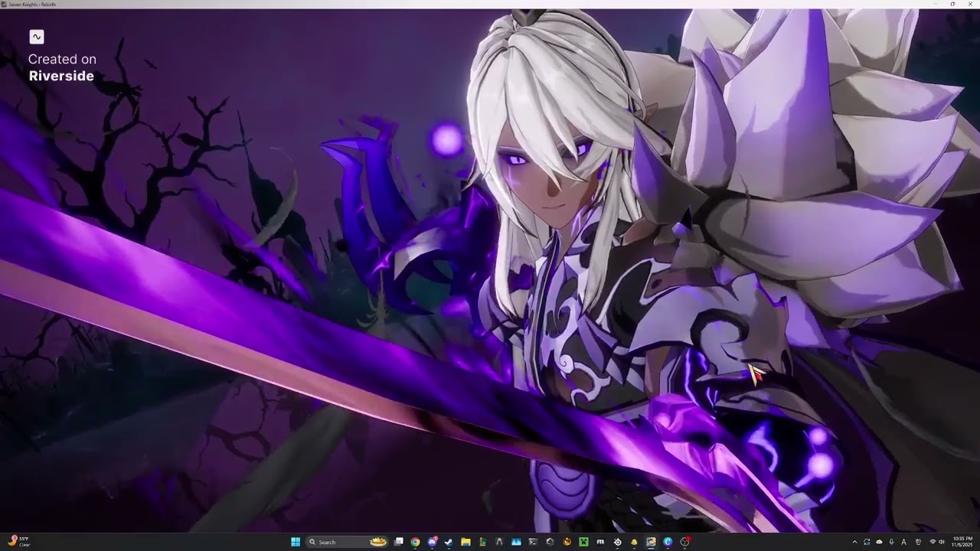Click the taskbar Search box
This screenshot has width=980, height=551.
(x=347, y=542)
